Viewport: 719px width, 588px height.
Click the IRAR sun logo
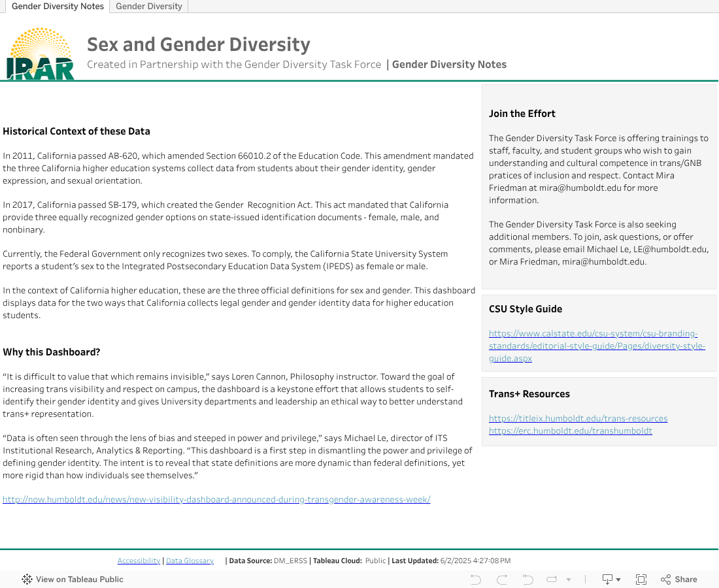point(41,54)
